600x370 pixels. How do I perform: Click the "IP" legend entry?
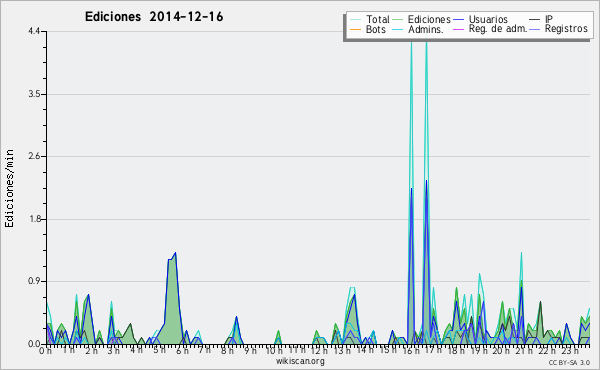[549, 20]
